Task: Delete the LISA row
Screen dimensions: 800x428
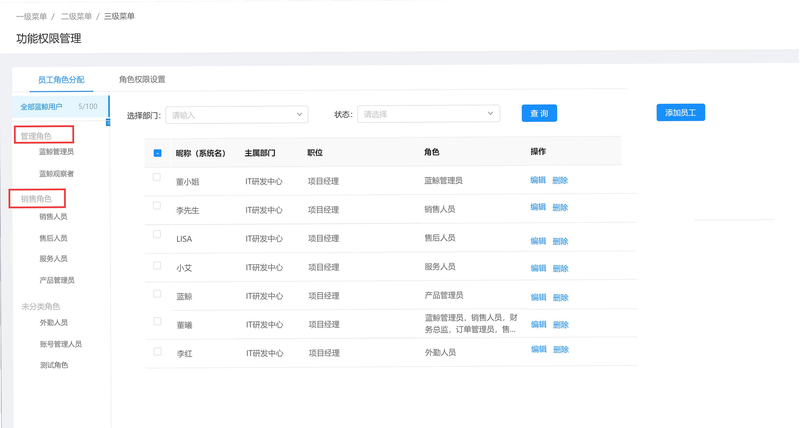Action: (x=560, y=241)
